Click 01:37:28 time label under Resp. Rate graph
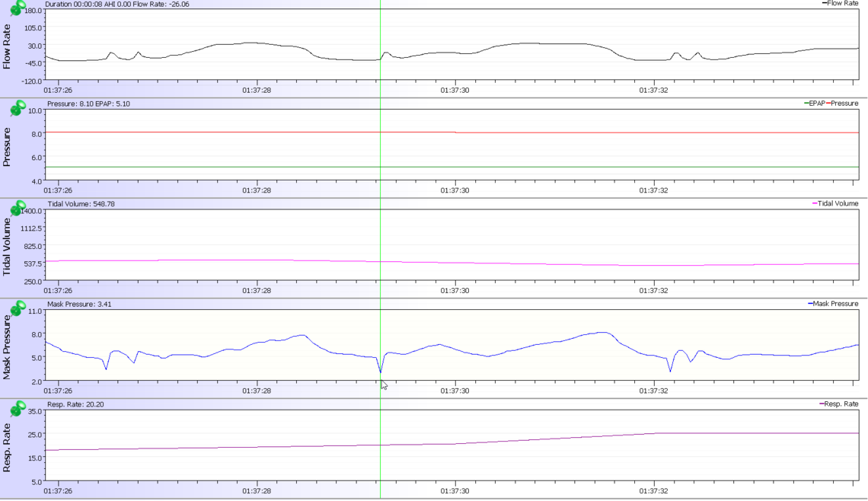 click(x=257, y=491)
